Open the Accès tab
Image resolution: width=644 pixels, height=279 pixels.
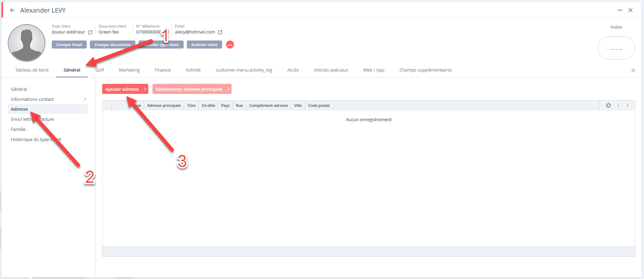pyautogui.click(x=293, y=70)
